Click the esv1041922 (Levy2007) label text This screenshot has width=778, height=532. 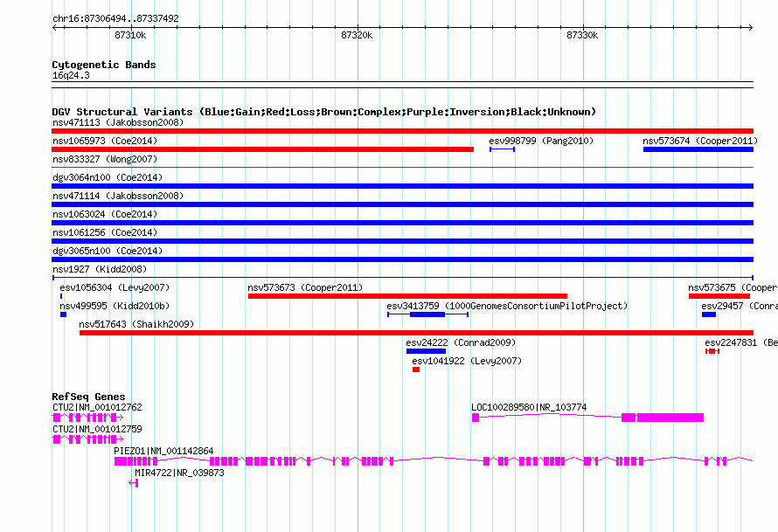coord(467,361)
